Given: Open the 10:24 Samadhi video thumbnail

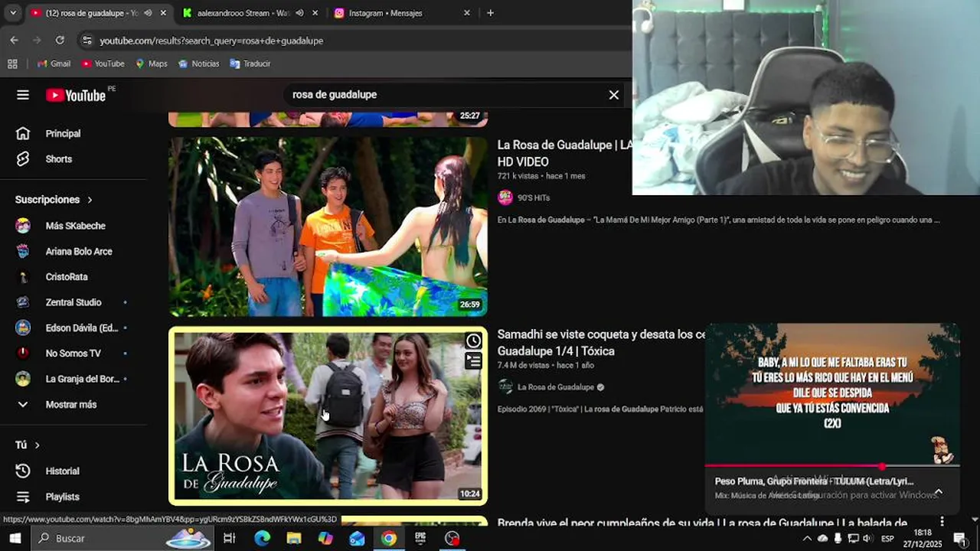Looking at the screenshot, I should point(328,416).
